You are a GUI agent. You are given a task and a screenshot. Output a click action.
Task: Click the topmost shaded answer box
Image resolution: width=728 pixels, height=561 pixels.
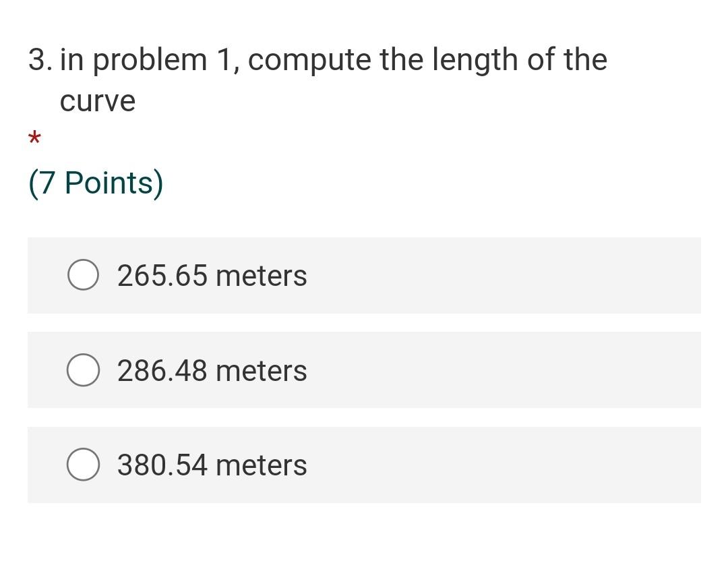click(x=364, y=275)
